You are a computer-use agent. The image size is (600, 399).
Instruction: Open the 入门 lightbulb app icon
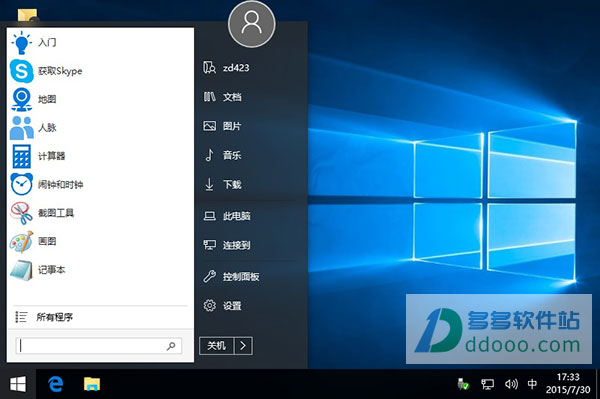pyautogui.click(x=22, y=42)
